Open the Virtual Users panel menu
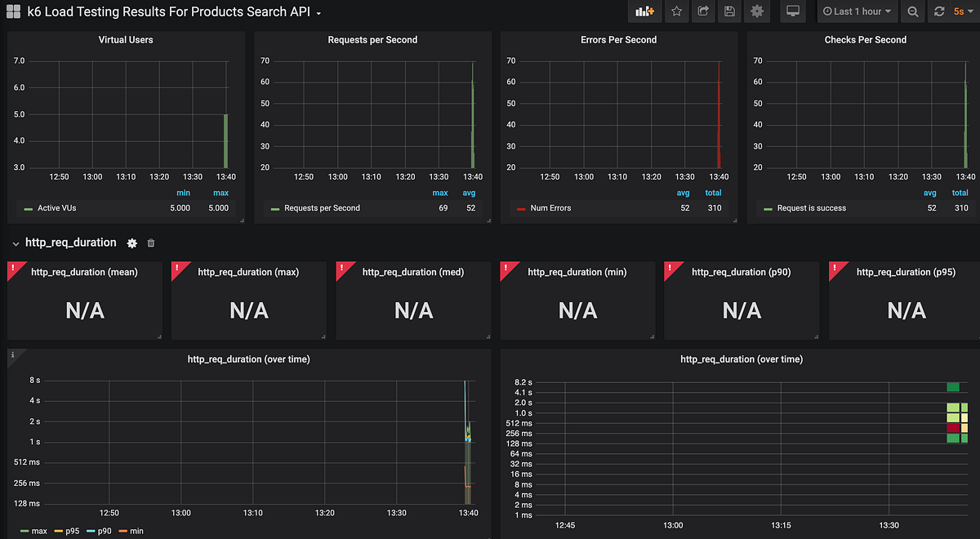 pos(126,39)
